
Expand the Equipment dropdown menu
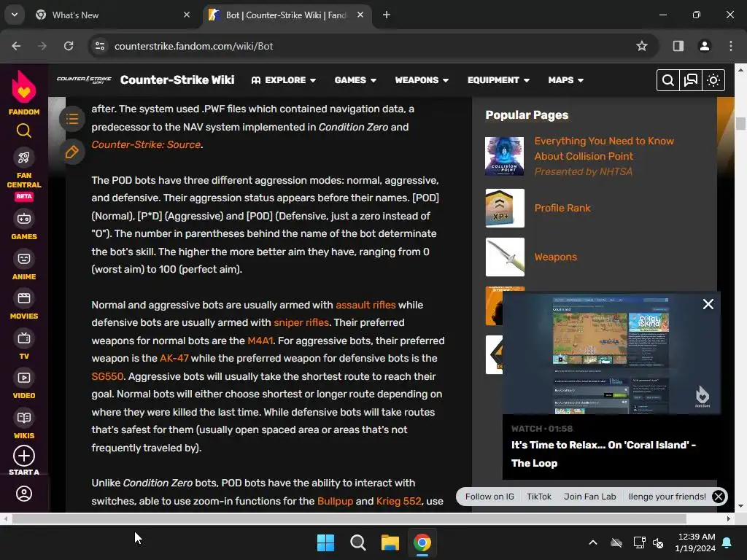coord(498,80)
